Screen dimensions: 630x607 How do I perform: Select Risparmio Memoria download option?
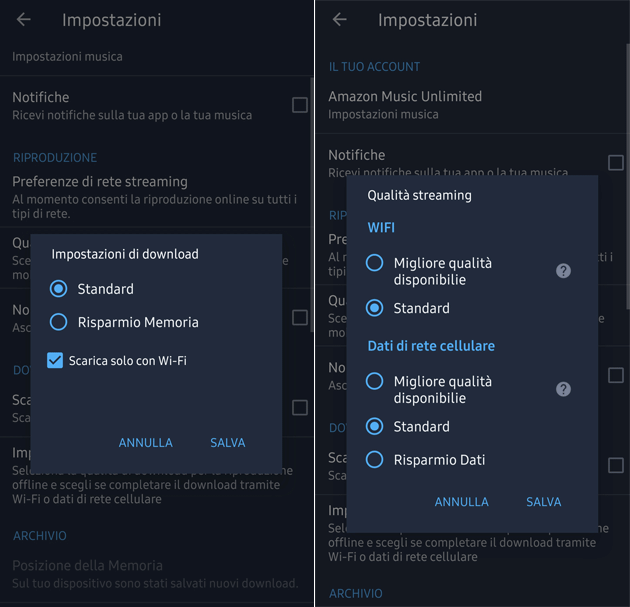59,322
